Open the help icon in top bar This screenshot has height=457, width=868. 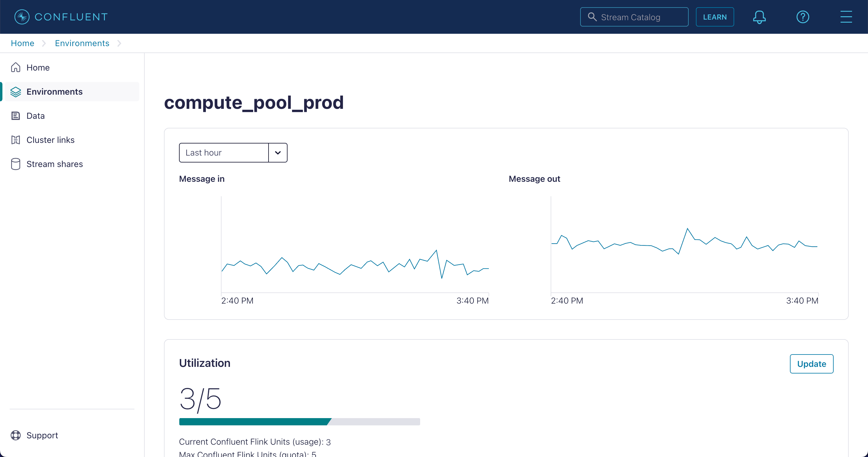803,17
